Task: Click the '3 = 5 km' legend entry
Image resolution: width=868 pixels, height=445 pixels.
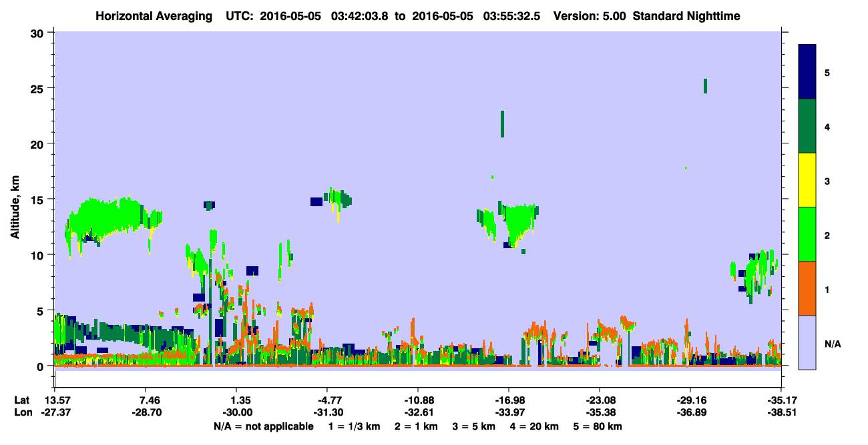Action: click(x=473, y=426)
